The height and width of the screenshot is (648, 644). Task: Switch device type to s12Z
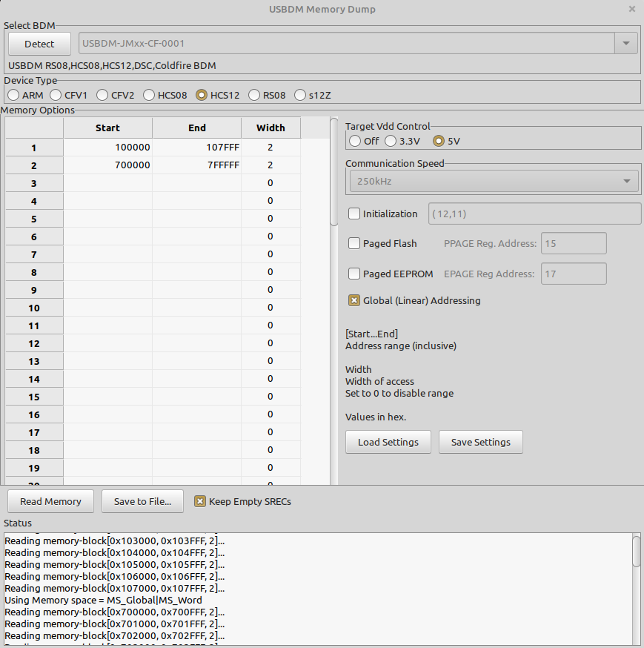(x=299, y=95)
